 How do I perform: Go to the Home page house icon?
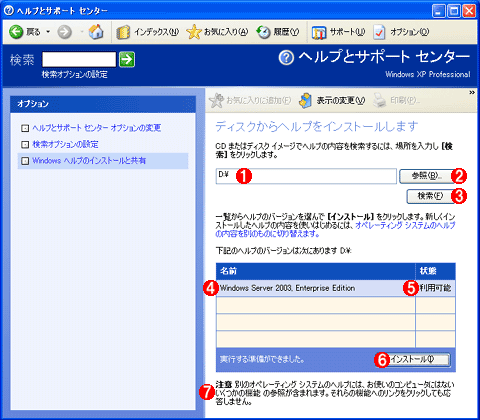click(x=96, y=32)
